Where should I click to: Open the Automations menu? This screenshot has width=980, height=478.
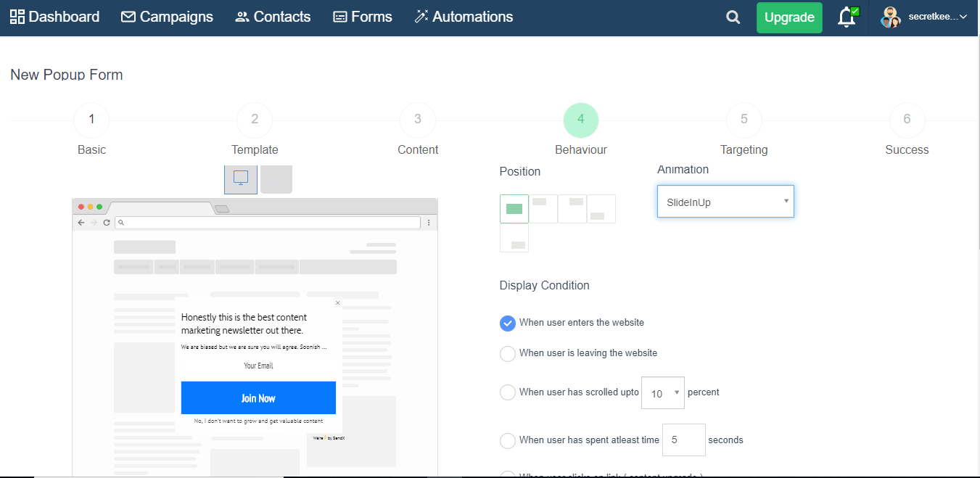click(464, 17)
